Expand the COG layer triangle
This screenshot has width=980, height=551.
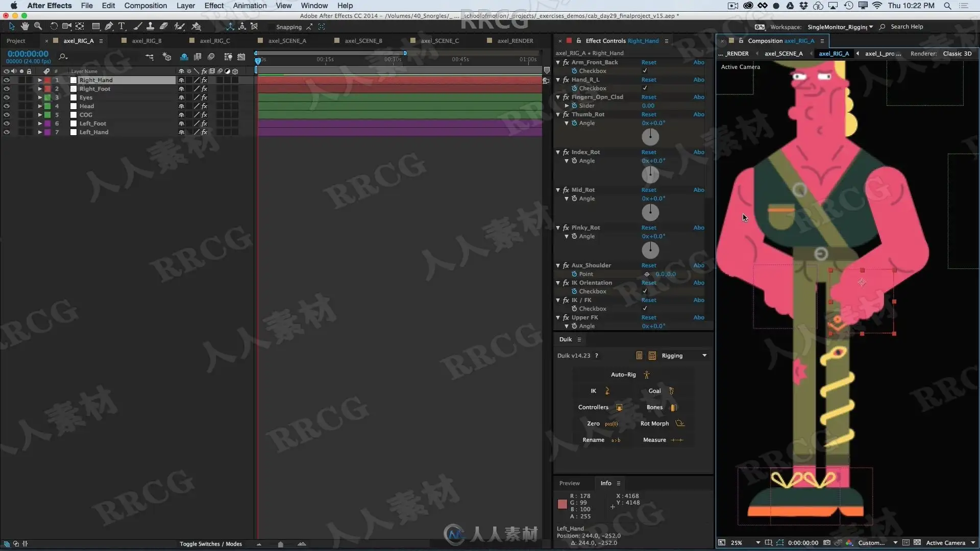pos(40,115)
